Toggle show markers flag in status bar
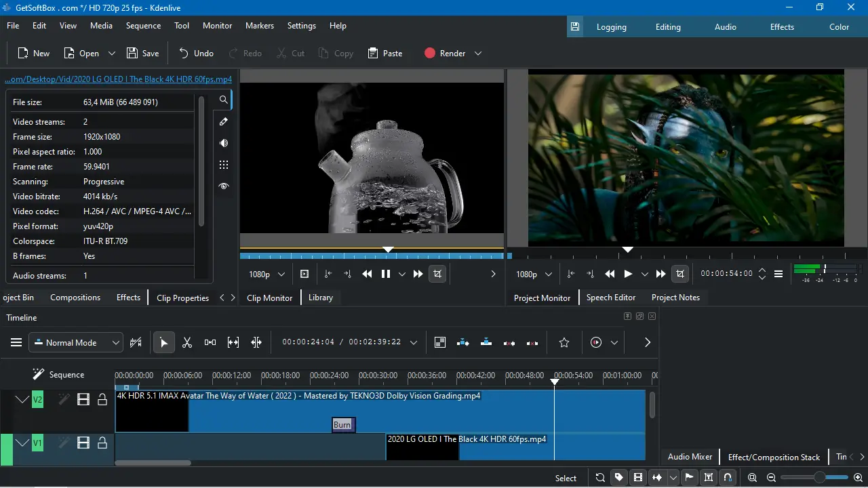 [690, 477]
